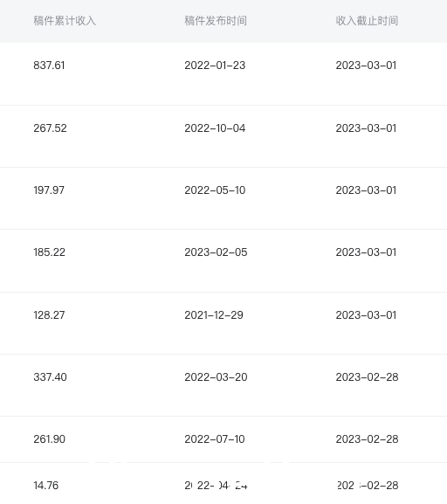The height and width of the screenshot is (504, 447).
Task: Click publish date 2022-07-10
Action: [x=215, y=439]
